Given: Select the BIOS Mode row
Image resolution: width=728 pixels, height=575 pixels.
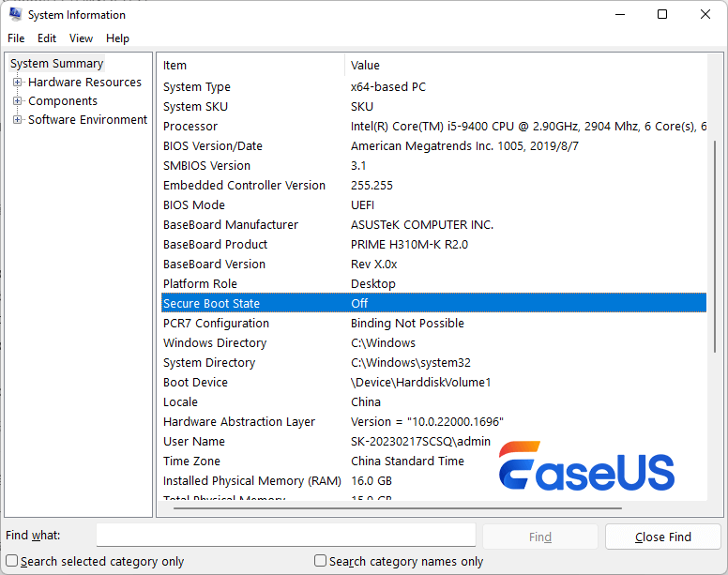Looking at the screenshot, I should point(433,205).
